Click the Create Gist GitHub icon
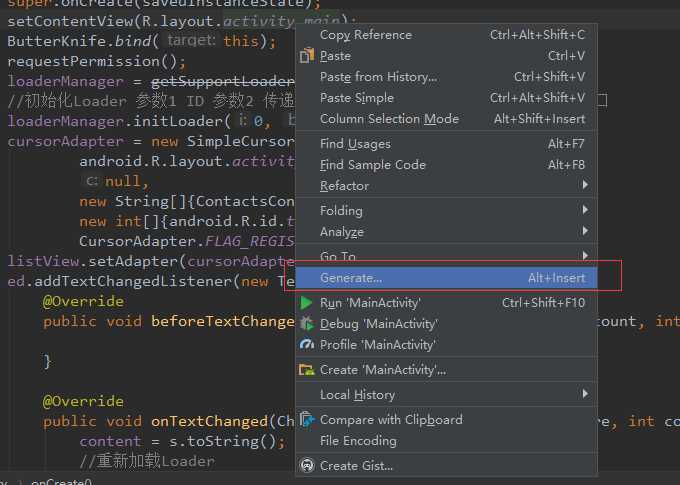 308,466
